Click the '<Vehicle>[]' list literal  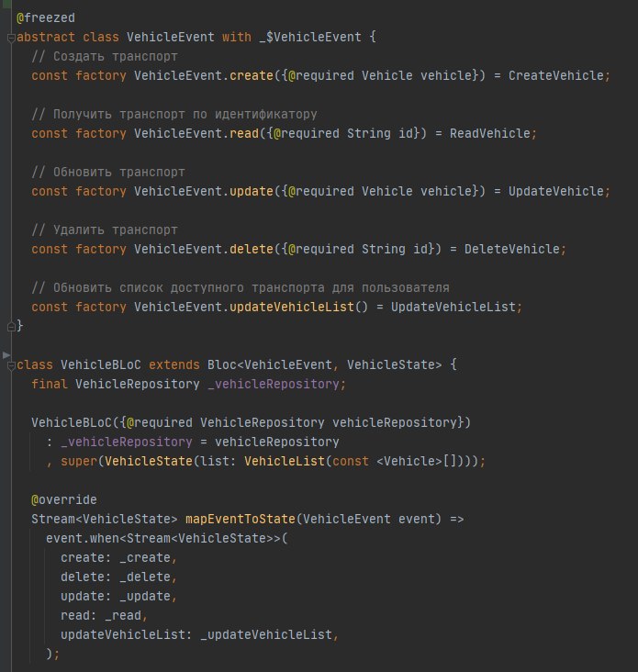[420, 462]
